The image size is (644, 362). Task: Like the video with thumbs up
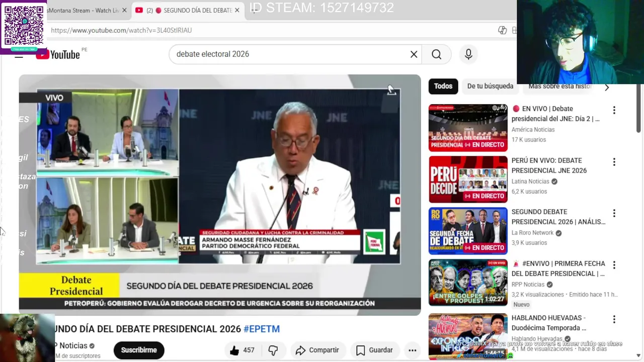[x=234, y=350]
